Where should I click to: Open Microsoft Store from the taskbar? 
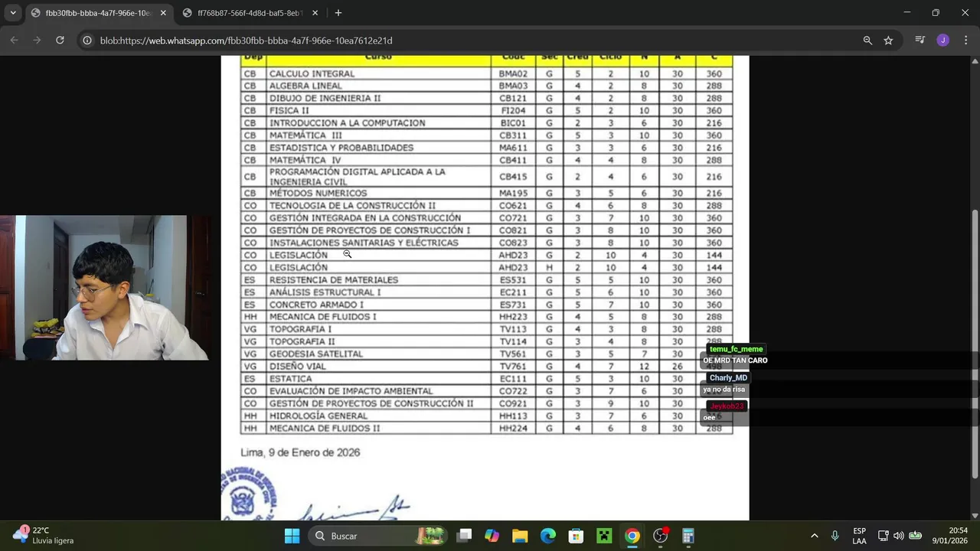click(576, 536)
